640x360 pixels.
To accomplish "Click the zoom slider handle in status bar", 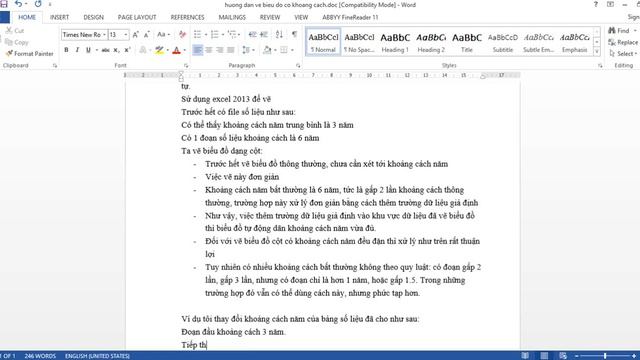I will tap(605, 356).
